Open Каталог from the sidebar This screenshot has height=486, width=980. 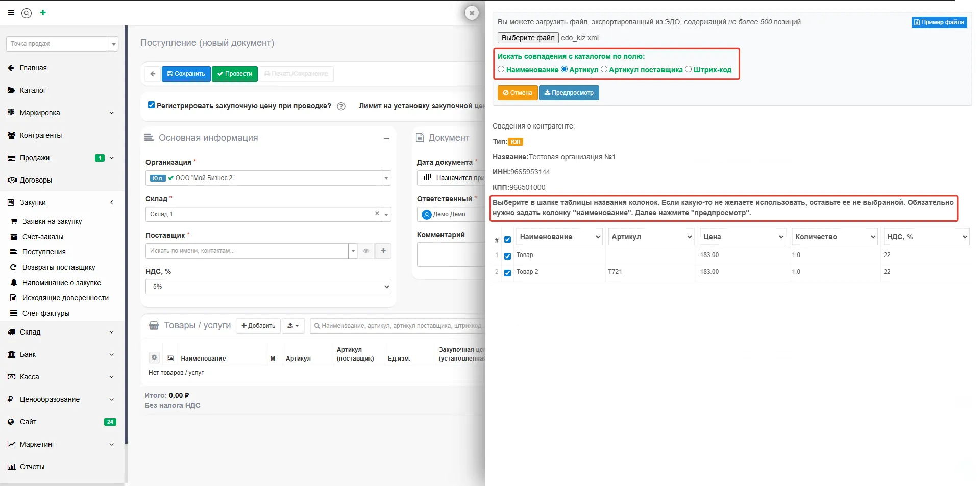click(x=33, y=90)
